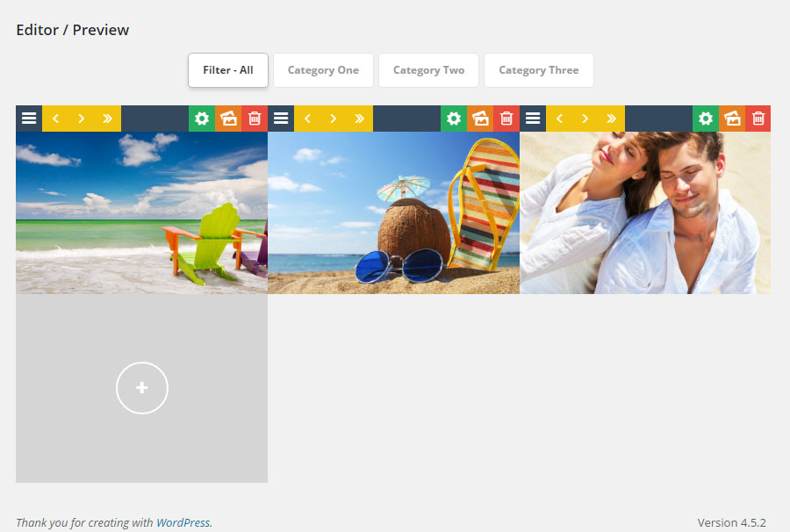Screen dimensions: 790x532
Task: Delete the couple item with trash icon
Action: (758, 119)
